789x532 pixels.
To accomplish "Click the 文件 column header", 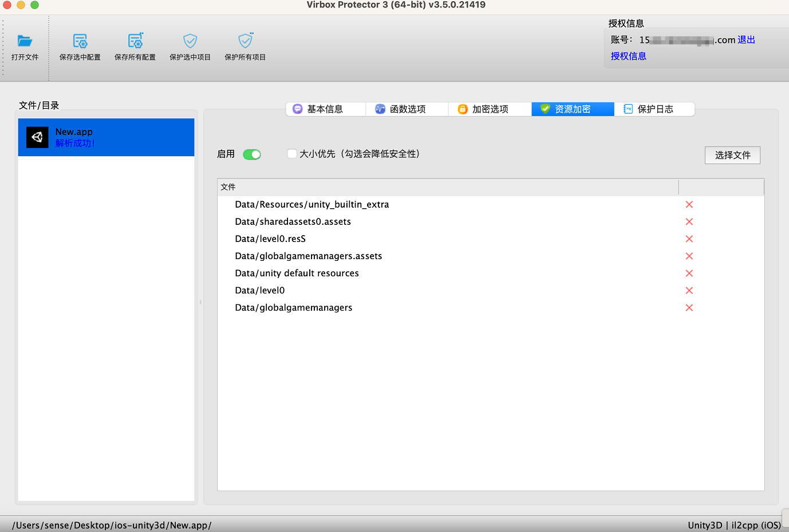I will (x=448, y=187).
